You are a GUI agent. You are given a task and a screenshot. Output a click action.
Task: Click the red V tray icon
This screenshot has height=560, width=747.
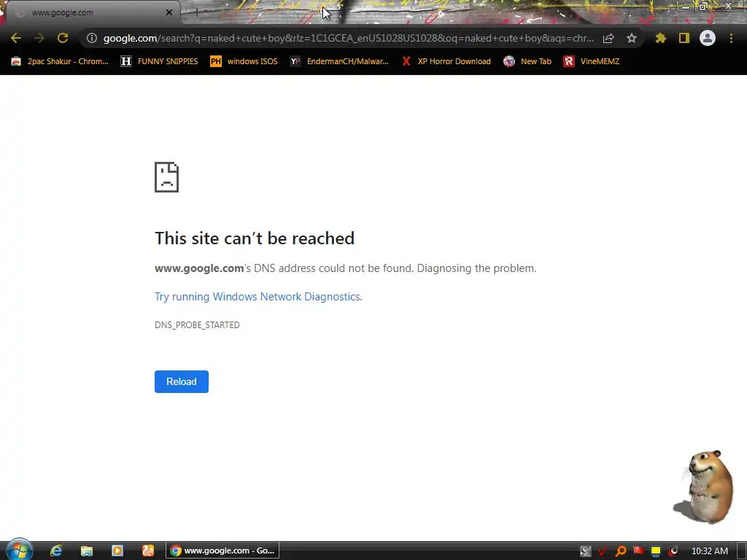pyautogui.click(x=602, y=551)
